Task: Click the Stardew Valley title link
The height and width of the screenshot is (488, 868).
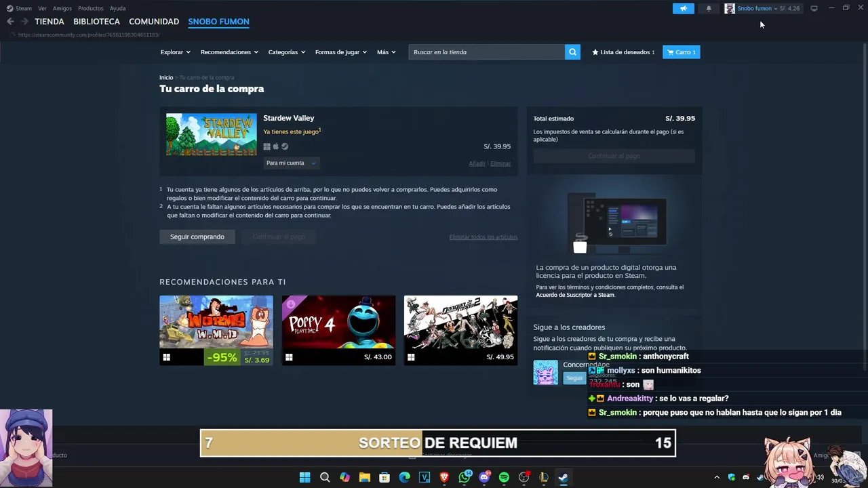Action: [x=289, y=118]
